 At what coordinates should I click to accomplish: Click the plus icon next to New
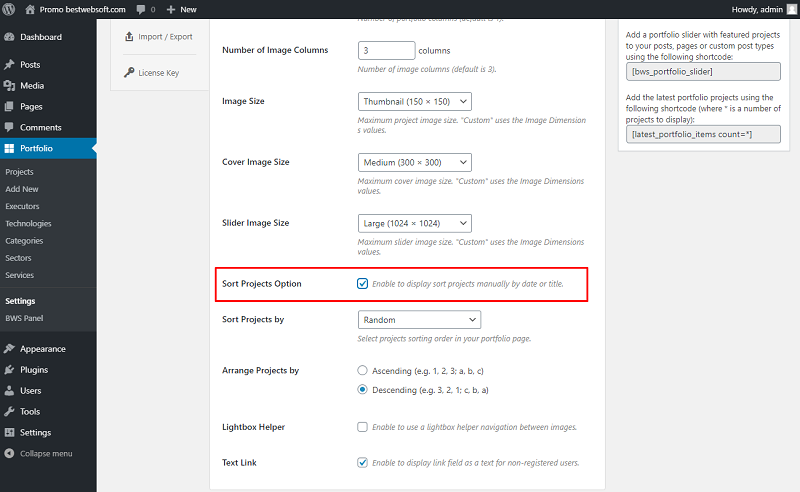tap(171, 9)
